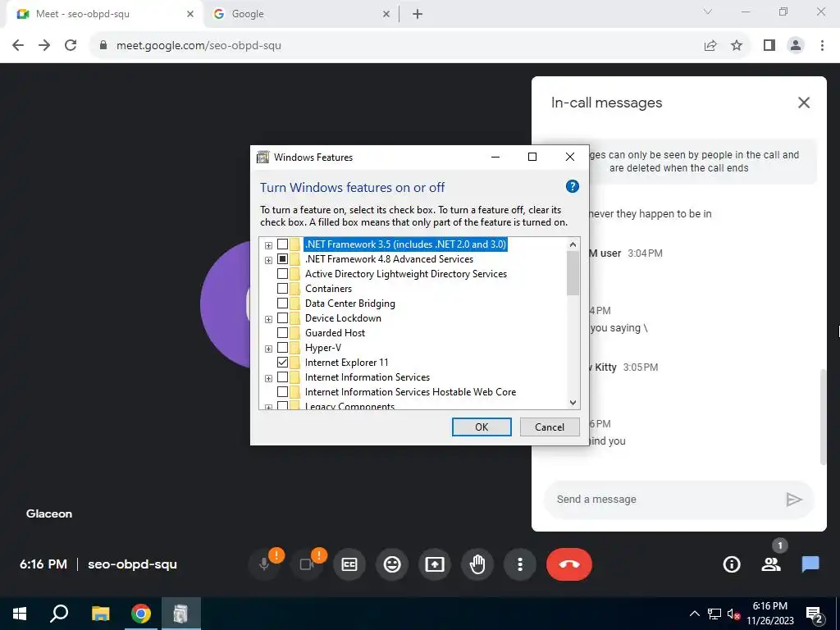This screenshot has width=840, height=630.
Task: Expand the Hyper-V node
Action: pos(268,349)
